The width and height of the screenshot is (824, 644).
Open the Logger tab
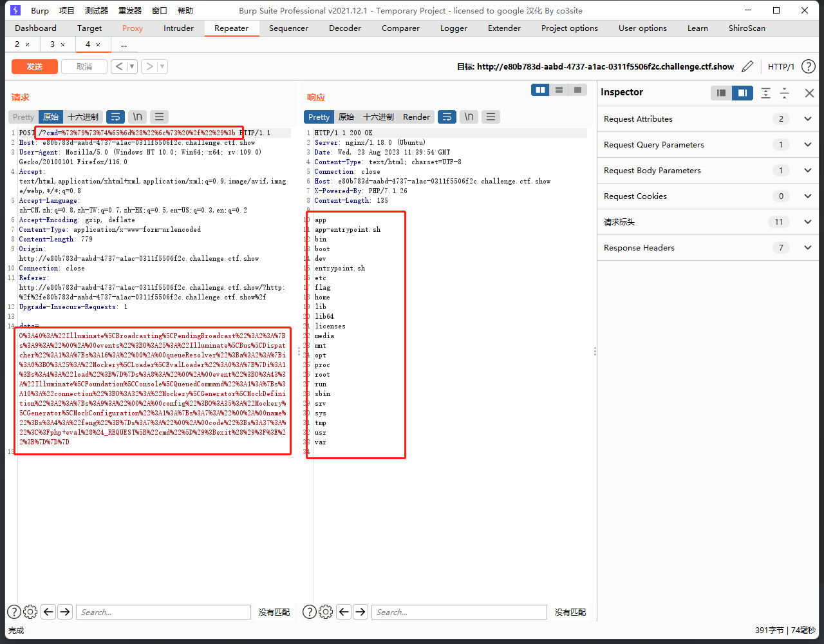tap(454, 28)
